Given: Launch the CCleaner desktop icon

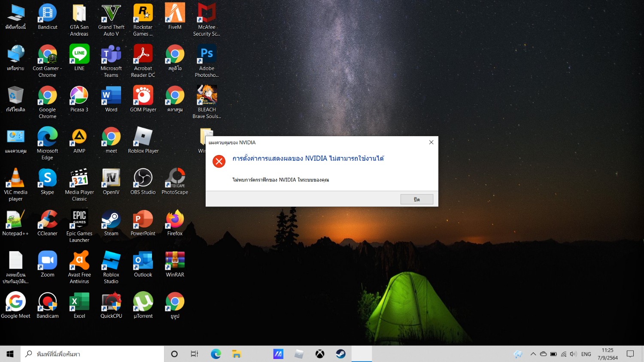Looking at the screenshot, I should [x=48, y=223].
